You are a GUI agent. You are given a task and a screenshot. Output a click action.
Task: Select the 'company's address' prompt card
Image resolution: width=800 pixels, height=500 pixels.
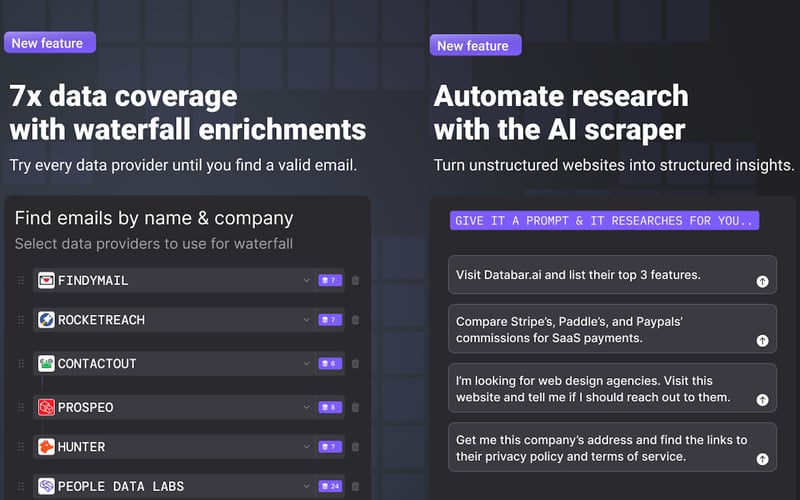tap(612, 447)
